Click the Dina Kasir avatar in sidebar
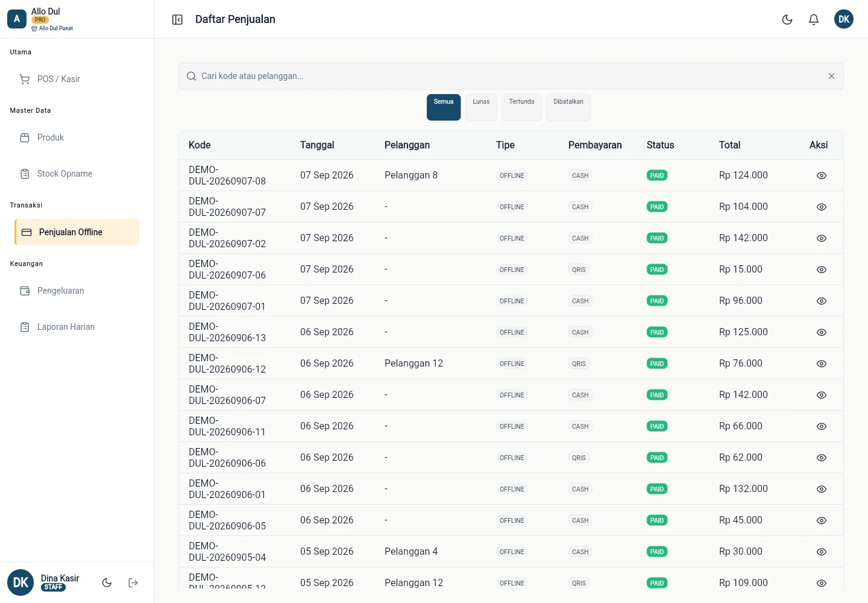This screenshot has height=603, width=868. pos(20,582)
